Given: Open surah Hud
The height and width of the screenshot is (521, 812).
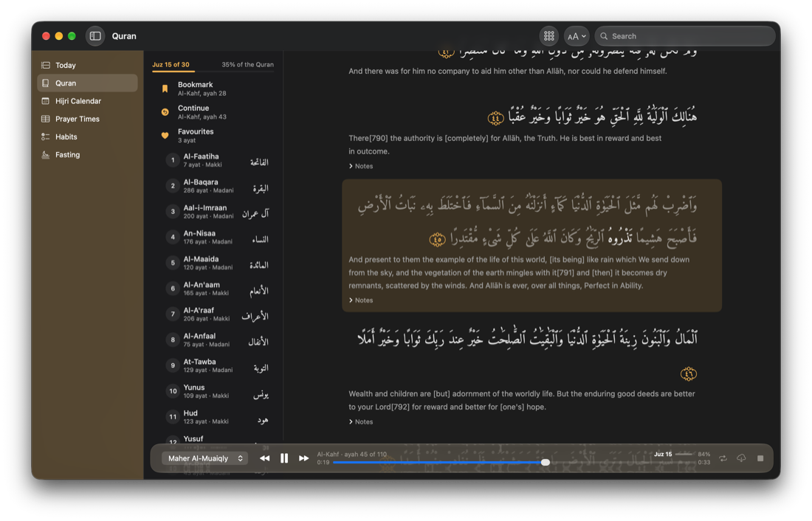Looking at the screenshot, I should pyautogui.click(x=216, y=417).
